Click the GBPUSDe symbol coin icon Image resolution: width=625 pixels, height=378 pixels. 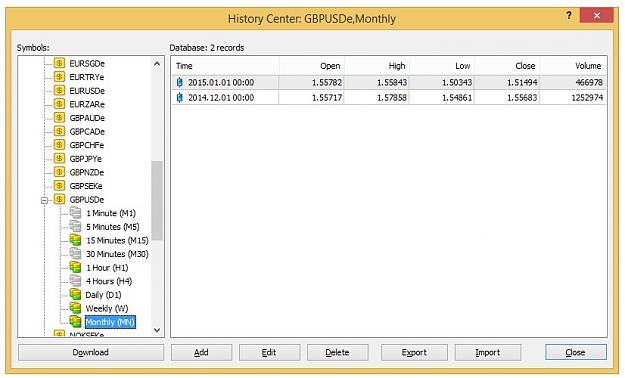[59, 199]
